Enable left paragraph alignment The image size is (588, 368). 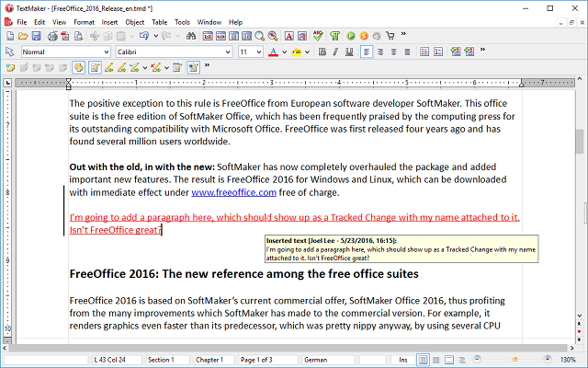367,52
